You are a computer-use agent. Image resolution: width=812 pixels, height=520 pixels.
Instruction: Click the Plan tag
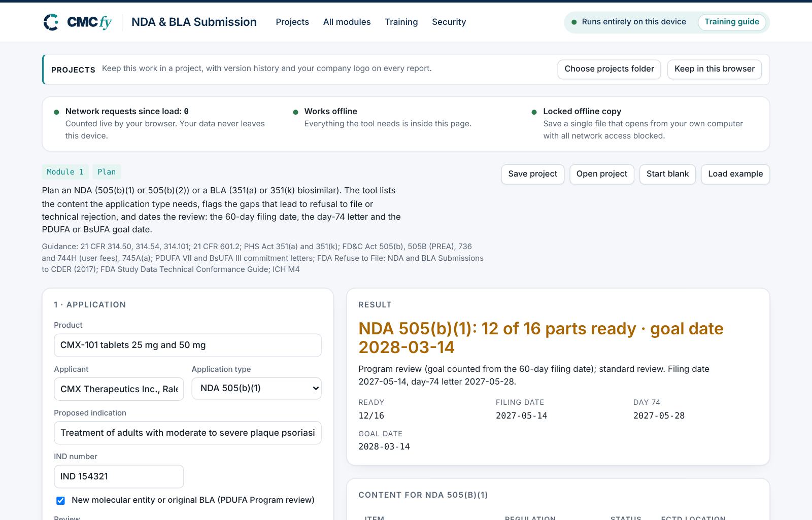coord(107,172)
